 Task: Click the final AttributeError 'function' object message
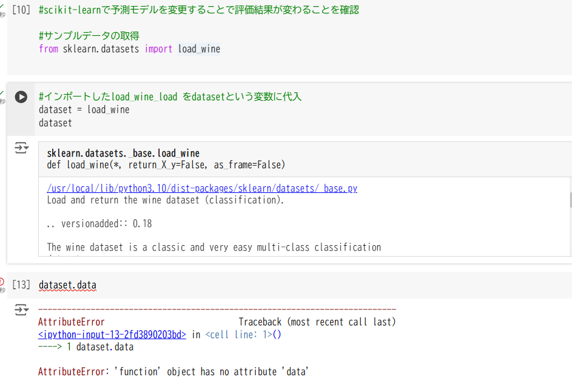coord(173,371)
